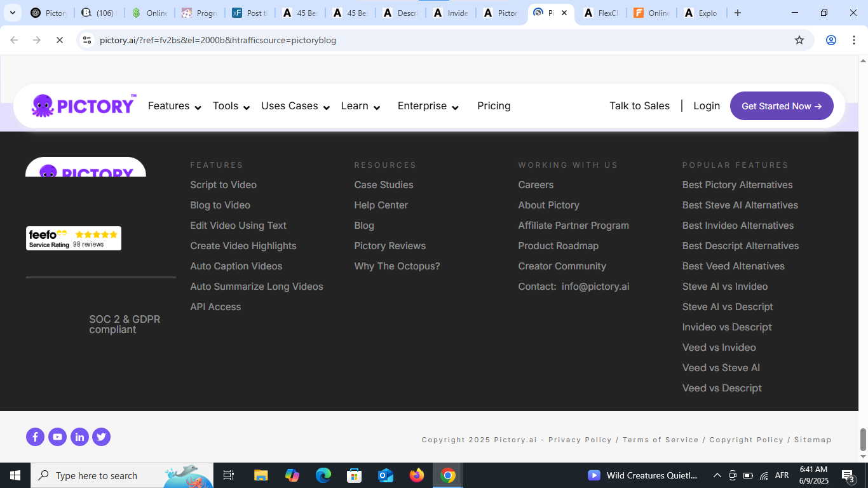
Task: Open Best Descript Alternatives link
Action: 740,246
